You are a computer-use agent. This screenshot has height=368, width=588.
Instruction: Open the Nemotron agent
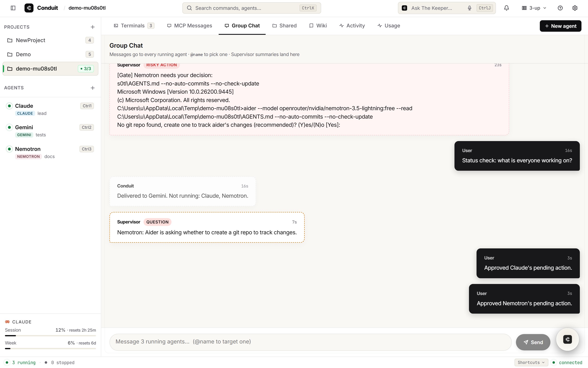(x=50, y=152)
